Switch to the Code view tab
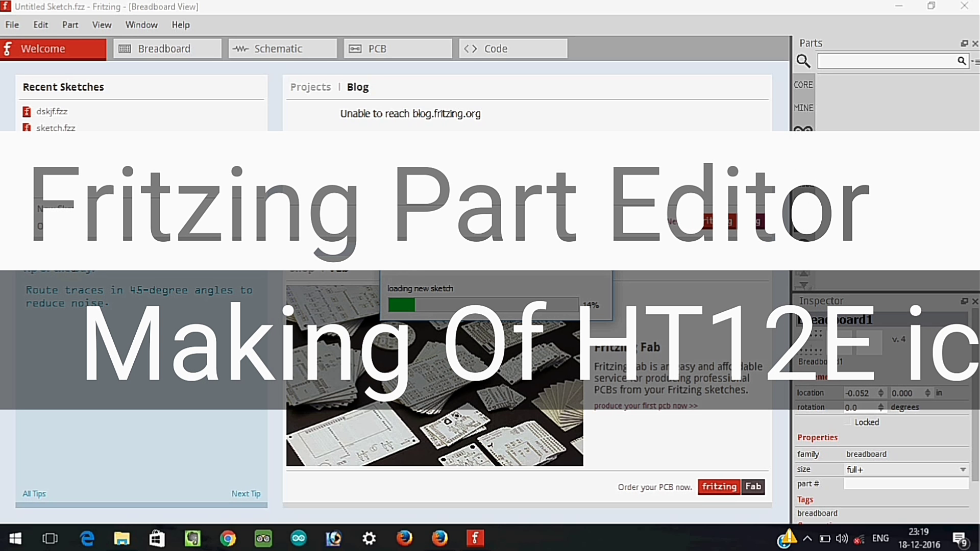Image resolution: width=980 pixels, height=551 pixels. [x=513, y=49]
